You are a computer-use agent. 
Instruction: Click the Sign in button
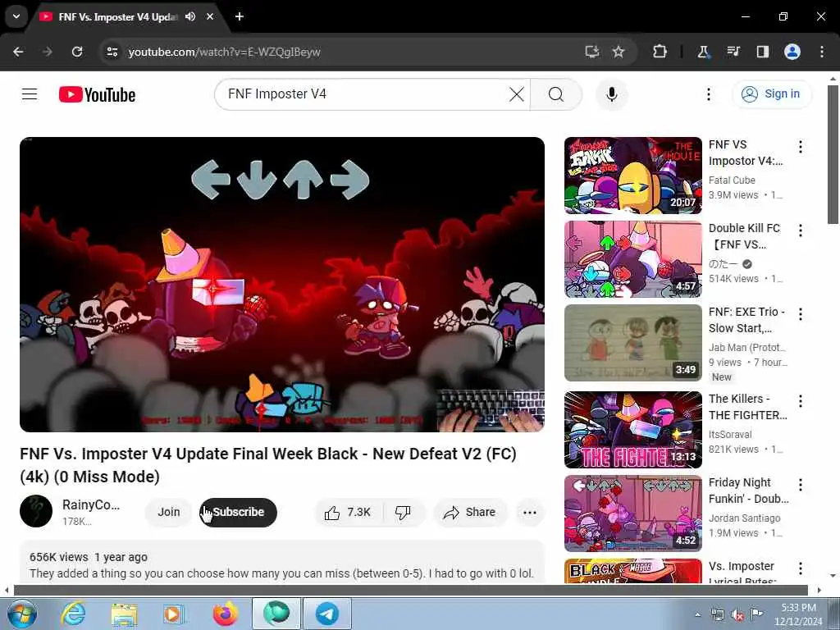pos(772,94)
